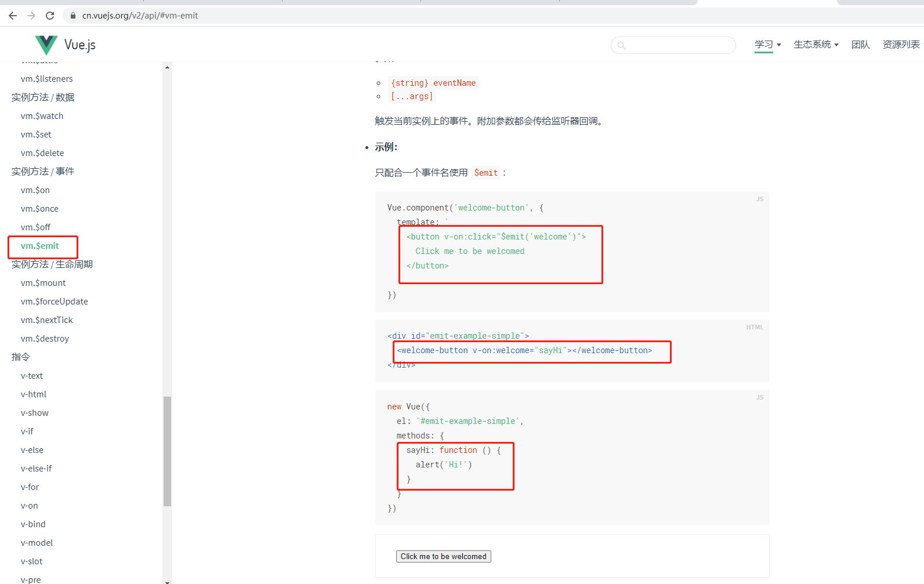Go to vm.$destroy in sidebar
Viewport: 924px width, 584px height.
[45, 339]
